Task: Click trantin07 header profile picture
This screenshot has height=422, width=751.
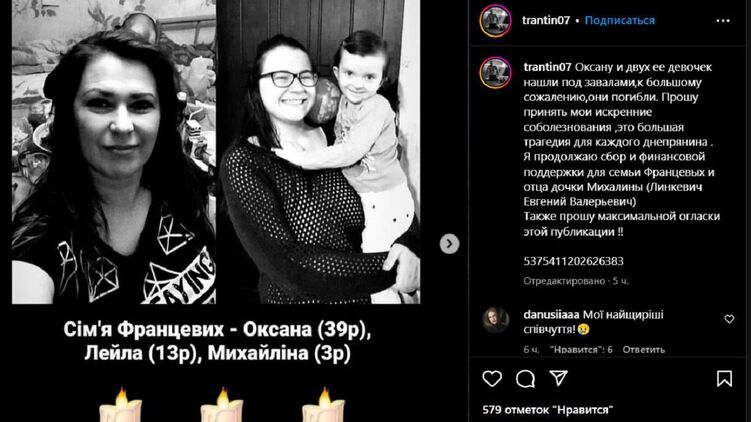Action: 495,21
